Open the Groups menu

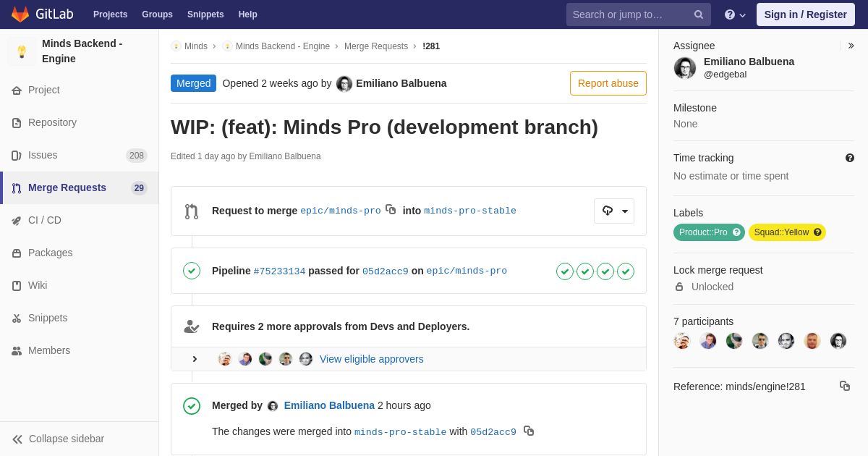pyautogui.click(x=157, y=14)
